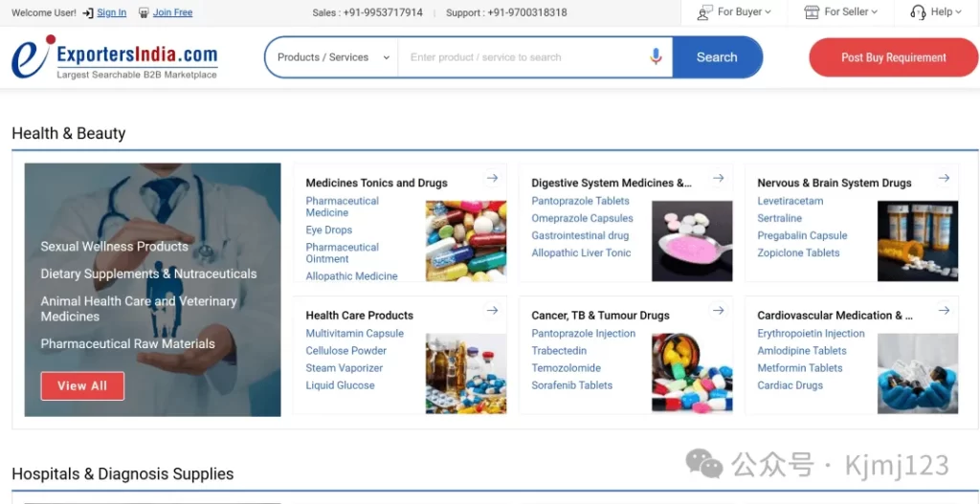980x504 pixels.
Task: Click Pantoprazole Tablets link
Action: 580,201
